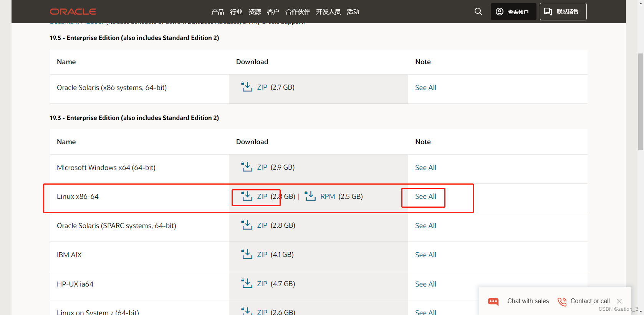The width and height of the screenshot is (644, 315).
Task: Click download icon for Linux x86-64 ZIP
Action: point(247,196)
